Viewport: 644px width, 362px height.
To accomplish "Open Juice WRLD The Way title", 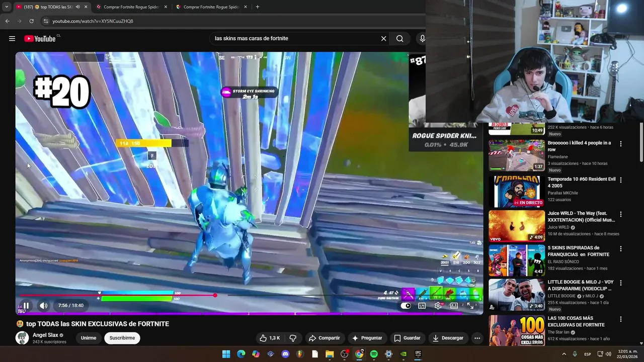I will (581, 217).
